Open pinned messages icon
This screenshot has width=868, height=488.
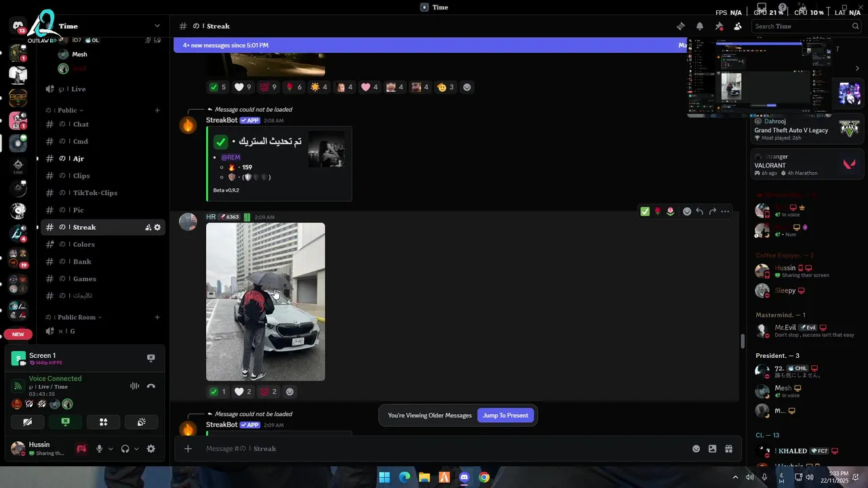(x=719, y=26)
